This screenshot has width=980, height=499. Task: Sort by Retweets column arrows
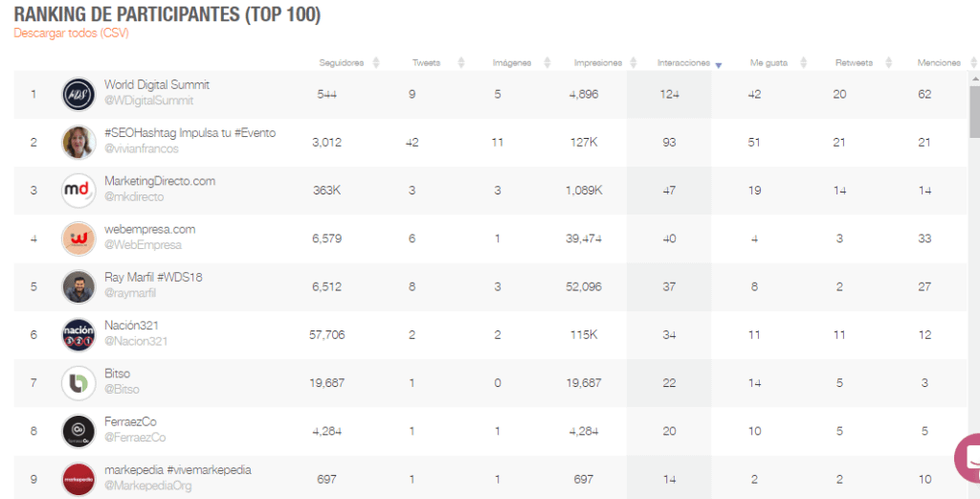(888, 62)
